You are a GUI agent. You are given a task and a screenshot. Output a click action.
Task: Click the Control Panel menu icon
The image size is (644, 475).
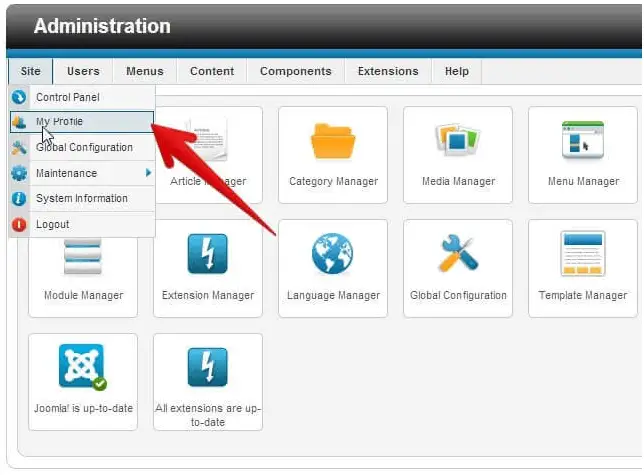pyautogui.click(x=19, y=97)
